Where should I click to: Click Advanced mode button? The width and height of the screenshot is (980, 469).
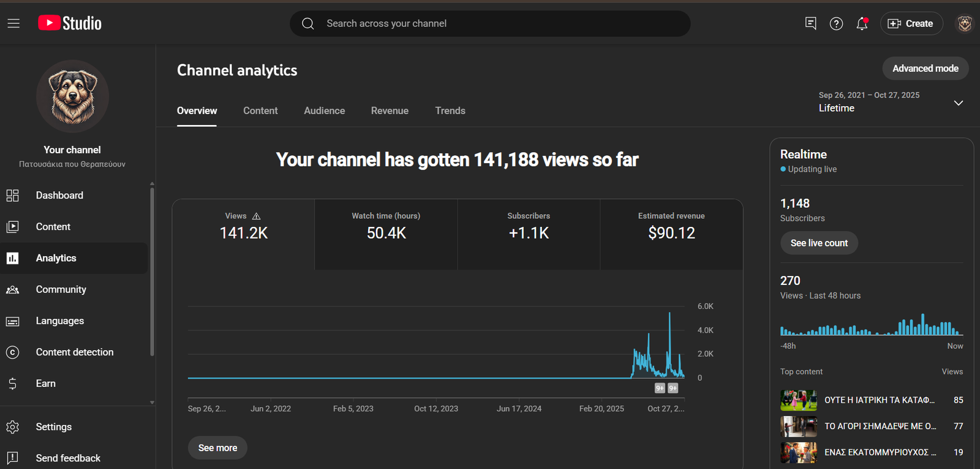(925, 68)
